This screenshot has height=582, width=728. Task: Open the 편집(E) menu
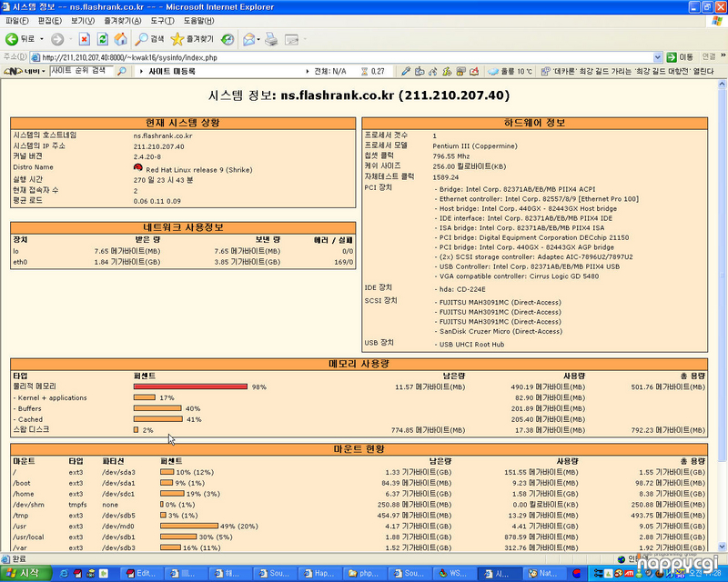point(50,21)
